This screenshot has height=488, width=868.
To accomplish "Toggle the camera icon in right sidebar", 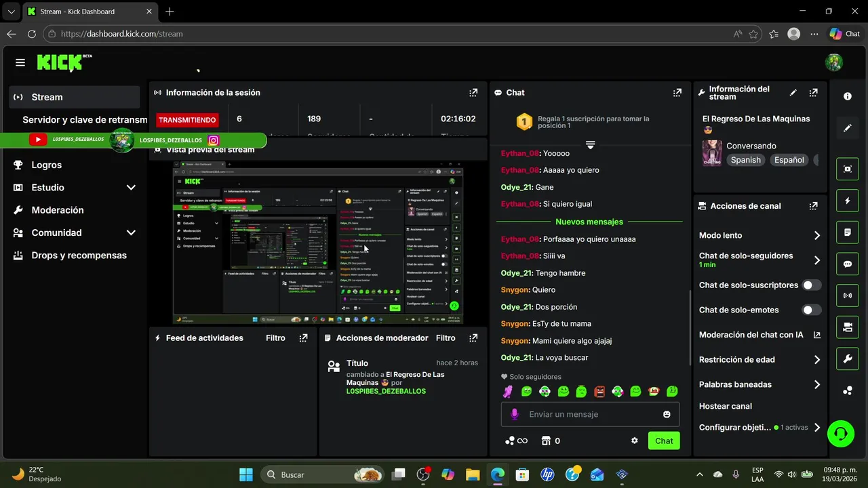I will (848, 327).
